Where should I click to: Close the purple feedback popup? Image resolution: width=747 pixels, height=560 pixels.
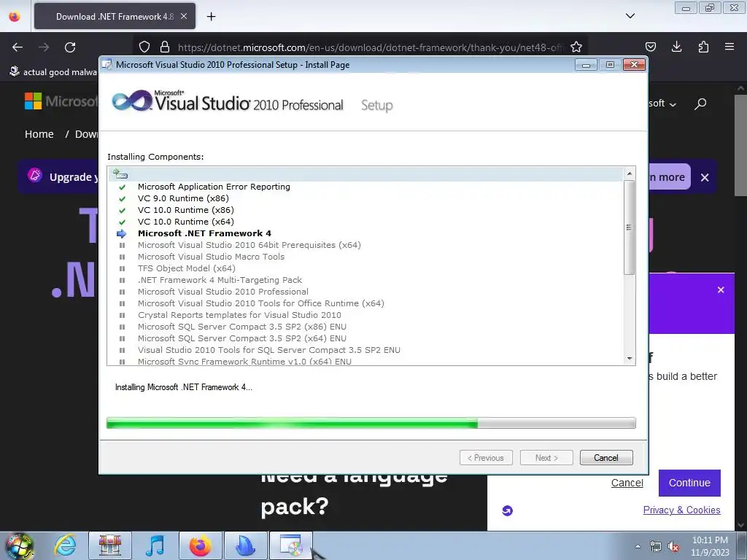tap(721, 289)
